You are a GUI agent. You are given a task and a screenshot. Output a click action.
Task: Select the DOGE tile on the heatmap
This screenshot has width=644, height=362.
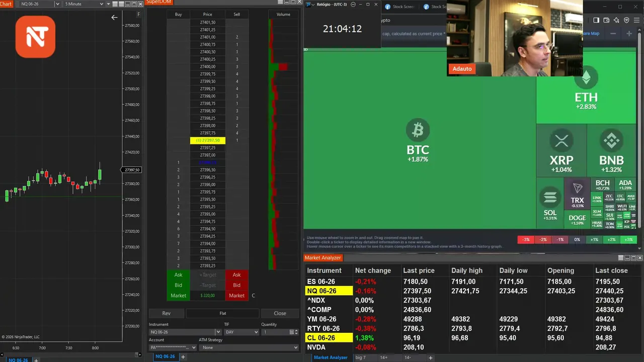577,220
